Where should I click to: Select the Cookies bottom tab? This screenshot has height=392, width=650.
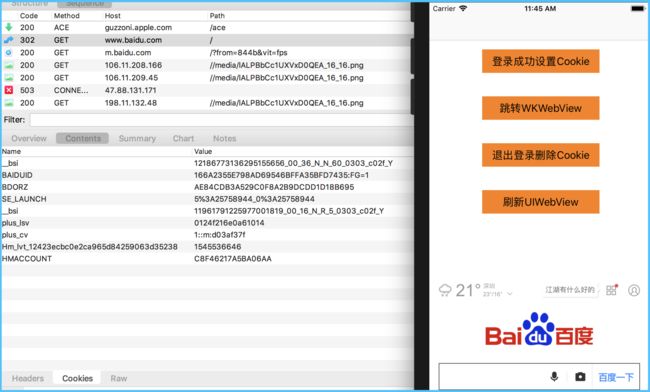coord(78,378)
